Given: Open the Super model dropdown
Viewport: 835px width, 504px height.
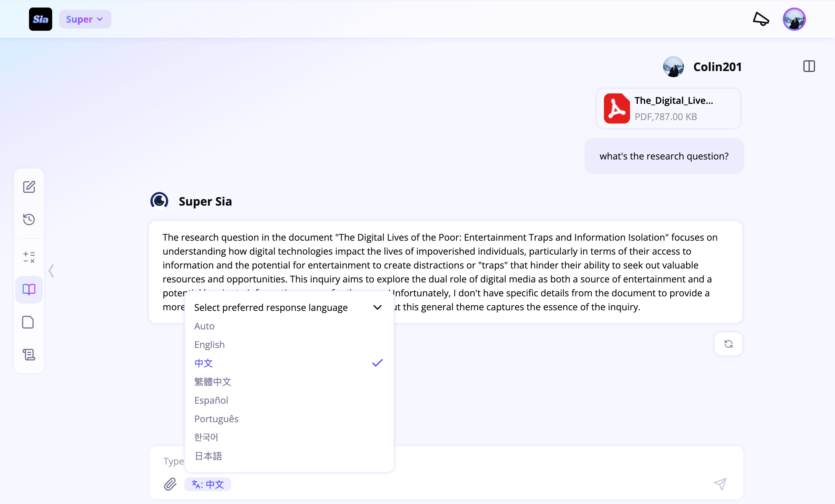Looking at the screenshot, I should [x=85, y=19].
